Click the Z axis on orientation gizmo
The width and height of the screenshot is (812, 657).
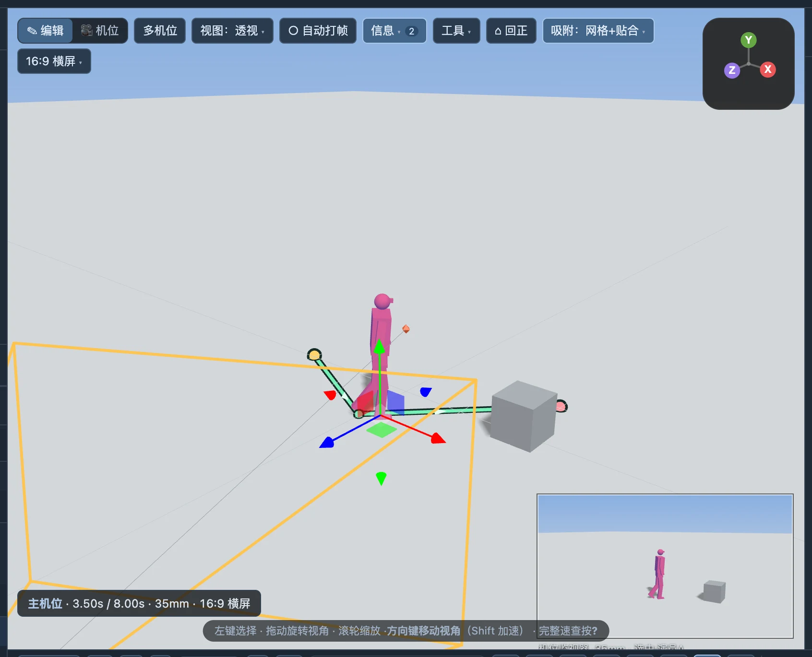coord(732,70)
